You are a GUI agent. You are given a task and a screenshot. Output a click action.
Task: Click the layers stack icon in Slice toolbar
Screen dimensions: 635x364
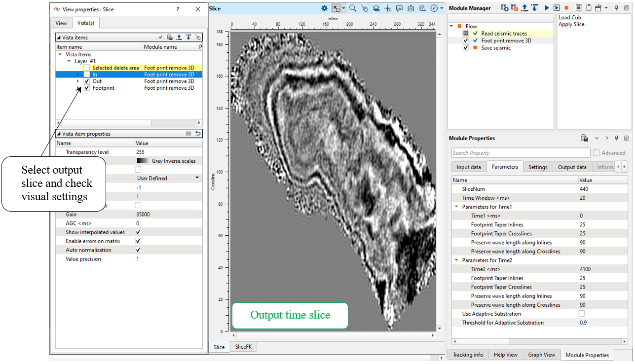[376, 8]
